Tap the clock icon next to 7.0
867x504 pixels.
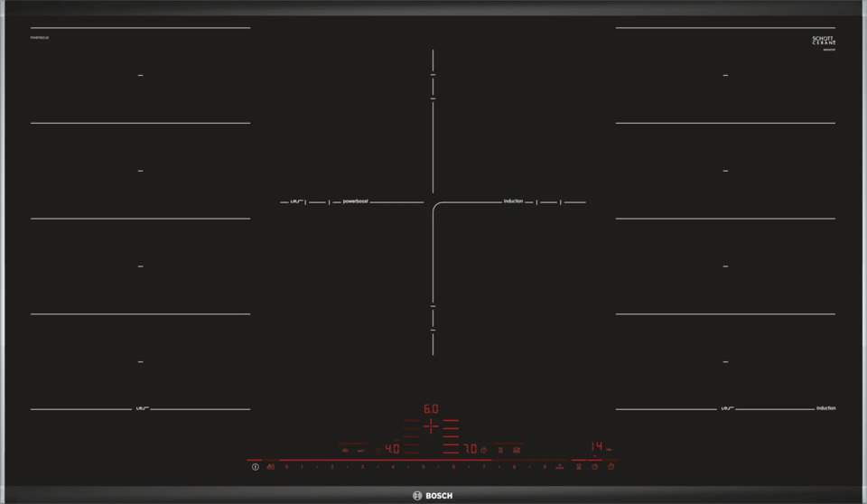484,450
